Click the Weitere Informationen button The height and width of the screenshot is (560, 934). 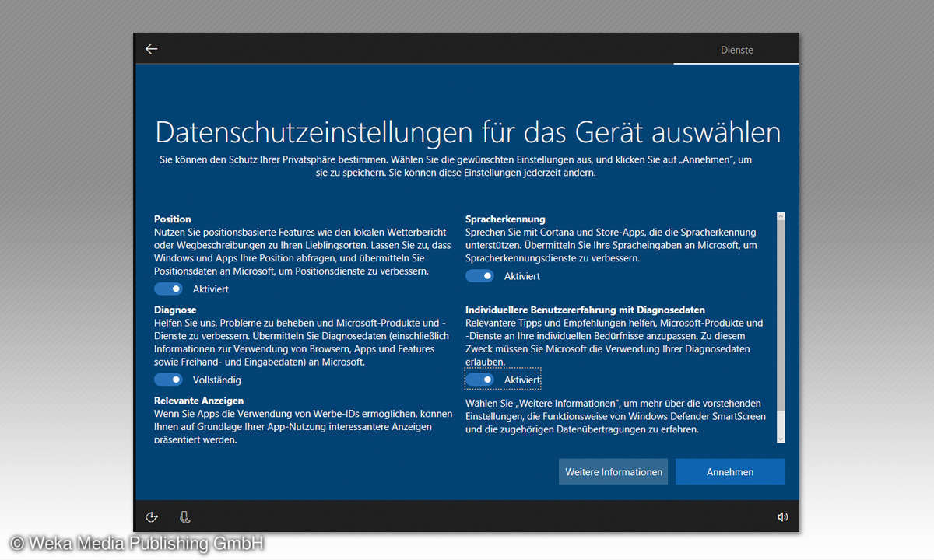[x=613, y=471]
